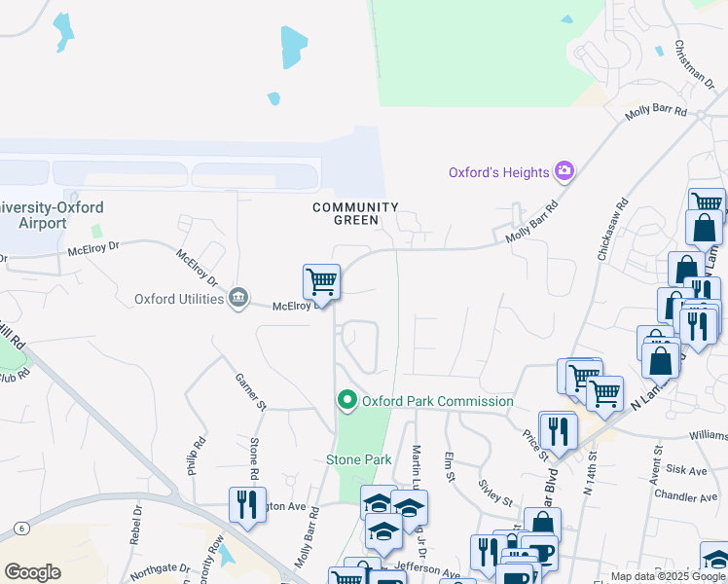The image size is (728, 584).
Task: Click the University-Oxford Airport label
Action: click(x=49, y=215)
